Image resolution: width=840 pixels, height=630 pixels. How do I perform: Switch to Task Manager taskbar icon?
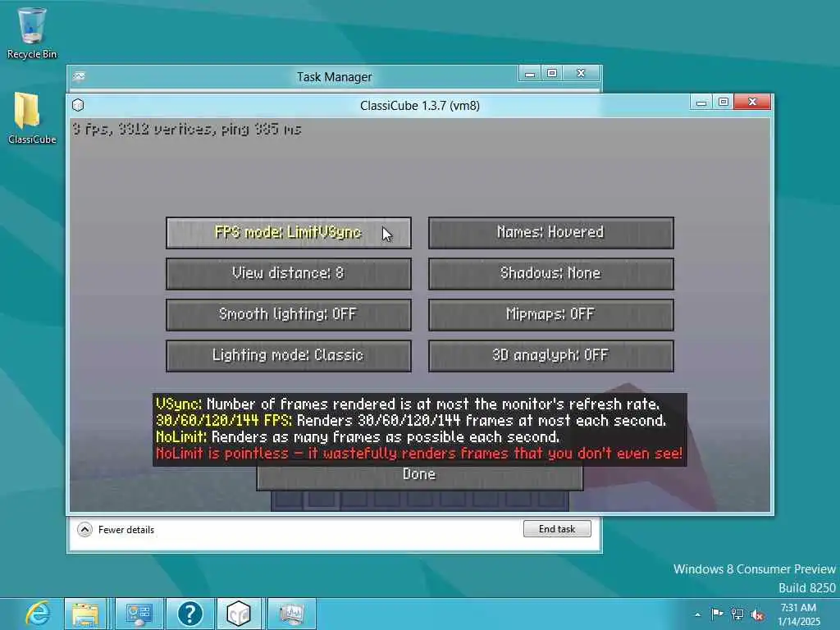click(291, 614)
